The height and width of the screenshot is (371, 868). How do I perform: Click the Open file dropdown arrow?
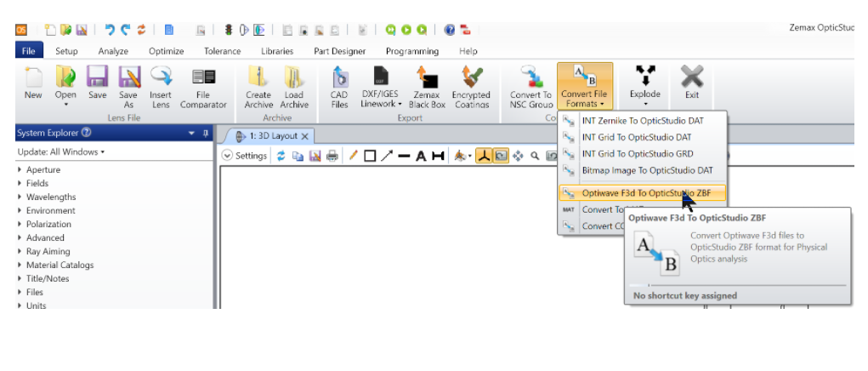(x=65, y=104)
